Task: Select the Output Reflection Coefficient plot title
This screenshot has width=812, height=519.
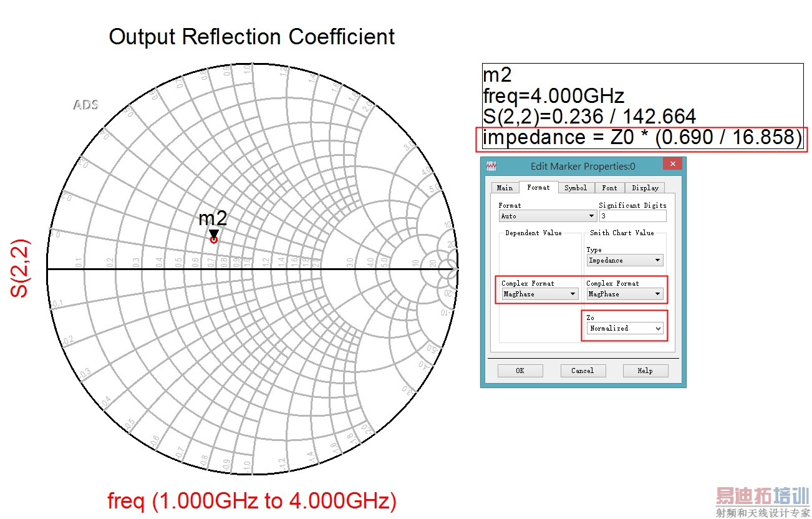Action: pyautogui.click(x=252, y=37)
